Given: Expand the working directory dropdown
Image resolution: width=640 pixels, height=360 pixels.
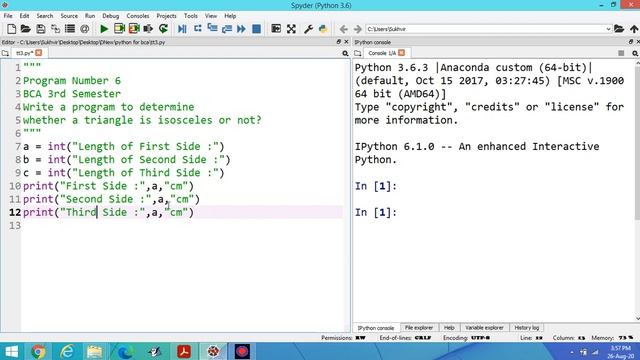Looking at the screenshot, I should (x=608, y=29).
